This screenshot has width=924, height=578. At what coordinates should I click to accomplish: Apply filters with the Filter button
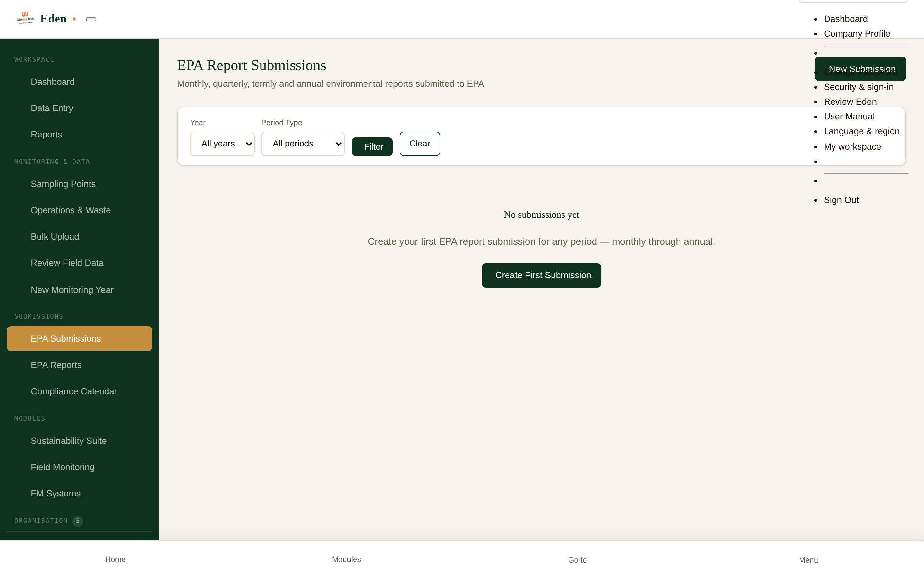click(372, 147)
